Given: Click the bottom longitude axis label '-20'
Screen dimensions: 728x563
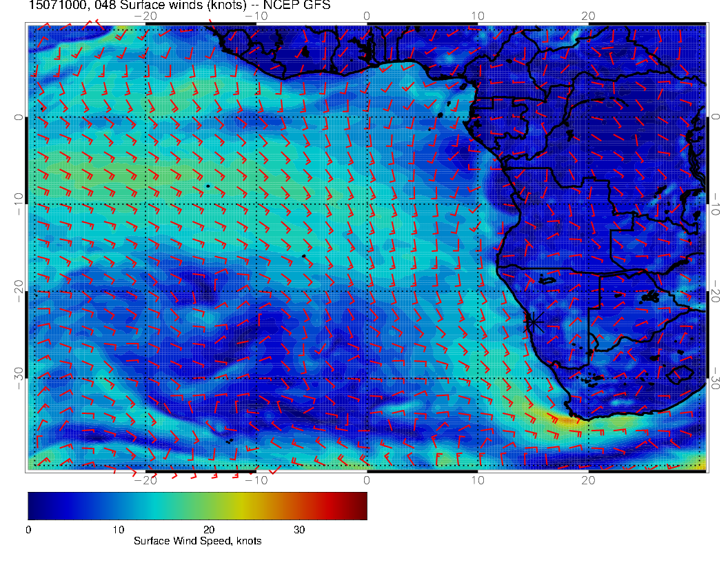Looking at the screenshot, I should click(145, 481).
